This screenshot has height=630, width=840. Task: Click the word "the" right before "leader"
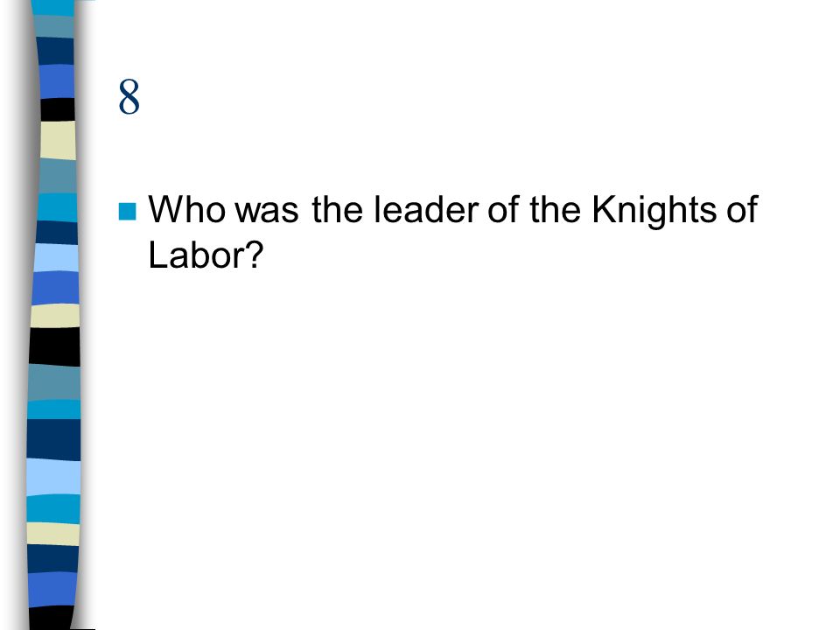point(337,209)
